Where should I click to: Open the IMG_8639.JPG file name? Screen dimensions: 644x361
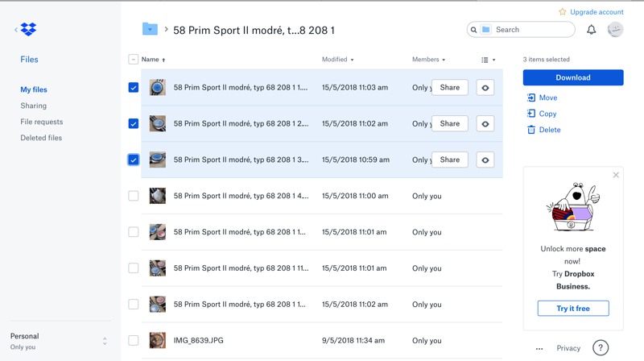coord(198,340)
